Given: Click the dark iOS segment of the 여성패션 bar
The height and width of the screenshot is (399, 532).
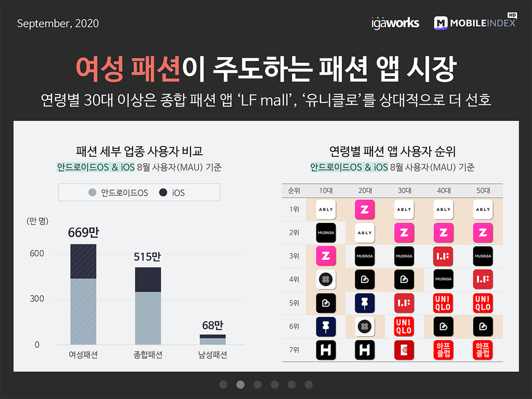Looking at the screenshot, I should tap(83, 261).
